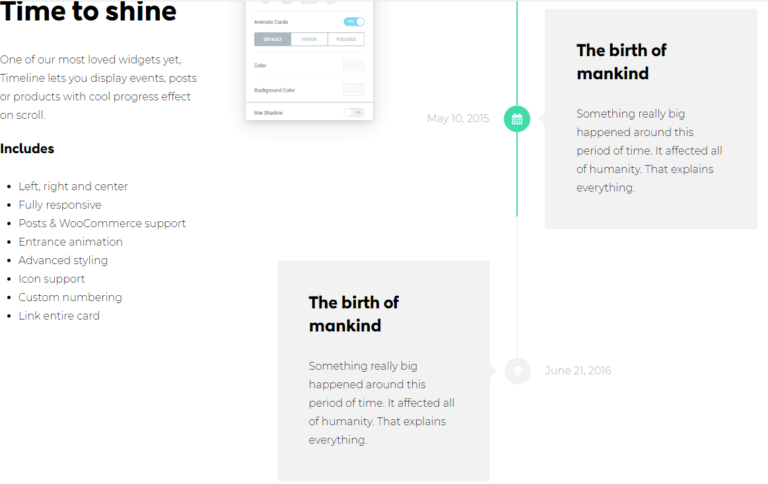The image size is (768, 484).
Task: Toggle the Animate Cards switch
Action: pos(354,21)
